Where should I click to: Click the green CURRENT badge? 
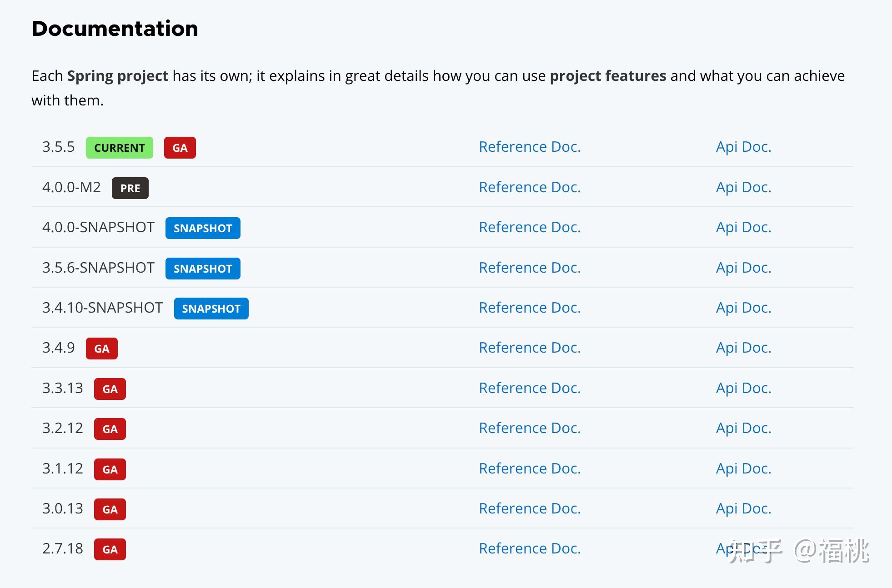coord(119,148)
